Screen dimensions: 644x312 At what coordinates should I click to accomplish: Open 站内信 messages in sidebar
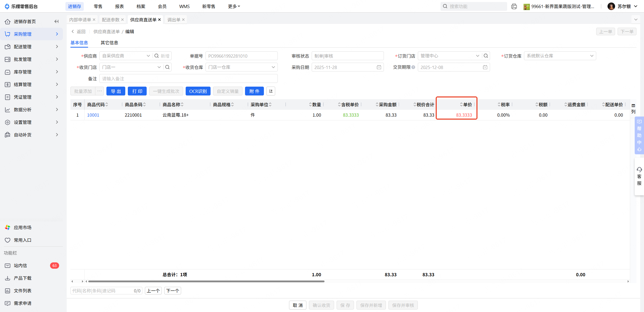coord(20,265)
